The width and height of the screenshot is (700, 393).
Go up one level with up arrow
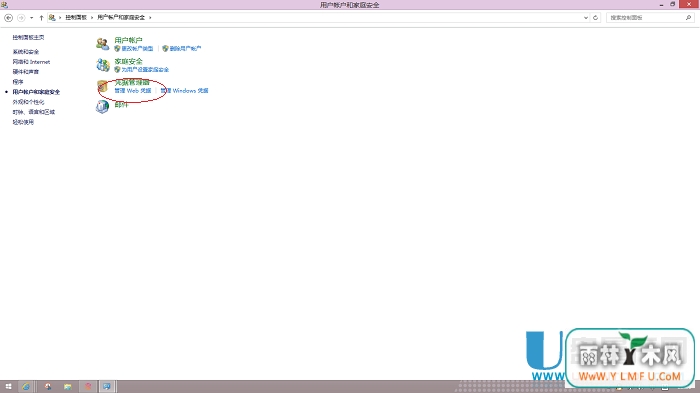[41, 18]
